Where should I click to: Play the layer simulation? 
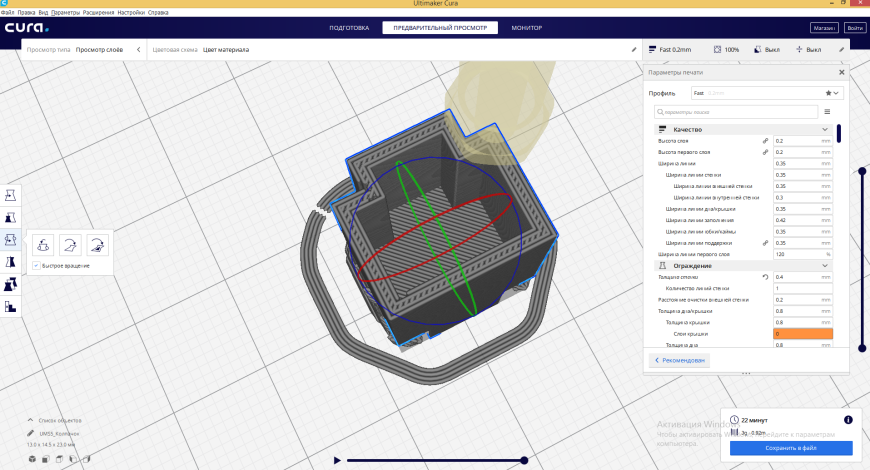coord(337,460)
